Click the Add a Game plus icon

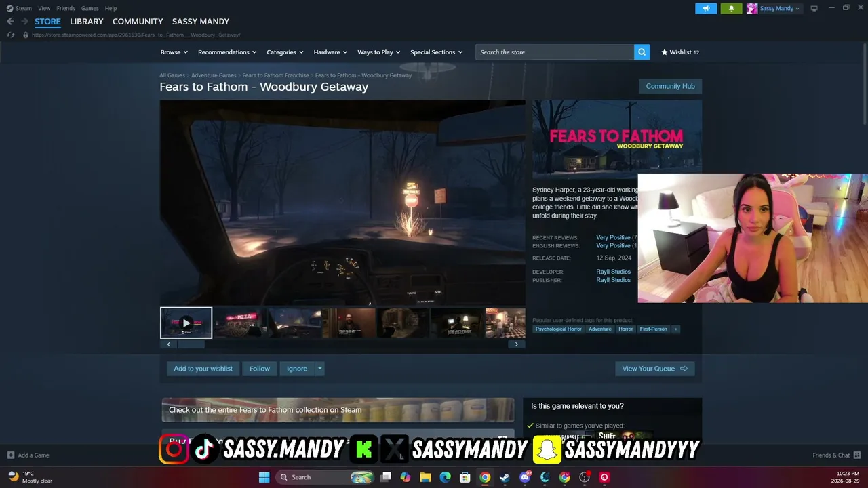(x=10, y=455)
